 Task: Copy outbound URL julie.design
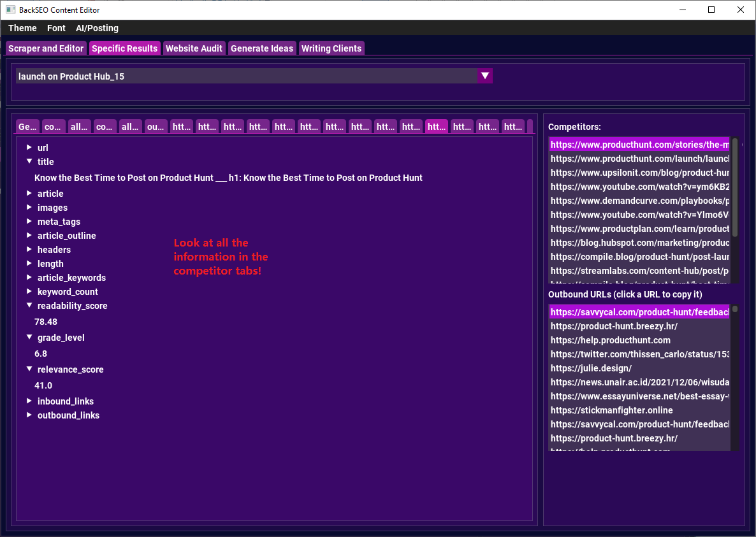pyautogui.click(x=639, y=368)
